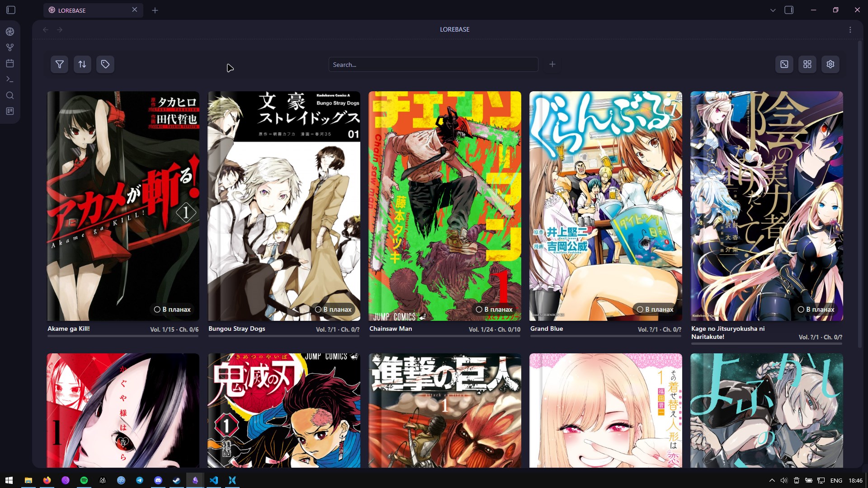Switch the ENG input language indicator
Image resolution: width=868 pixels, height=488 pixels.
click(836, 480)
